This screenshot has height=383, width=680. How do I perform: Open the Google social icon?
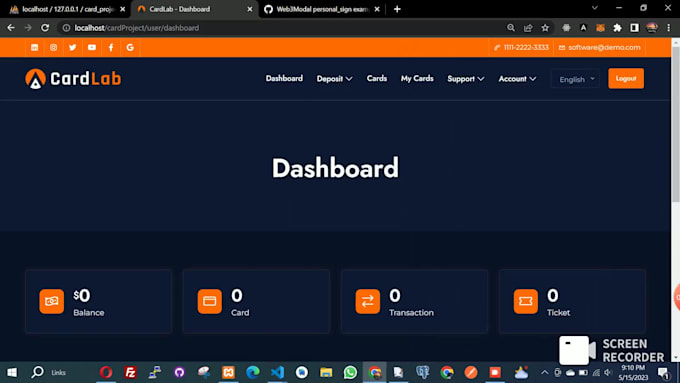coord(130,47)
